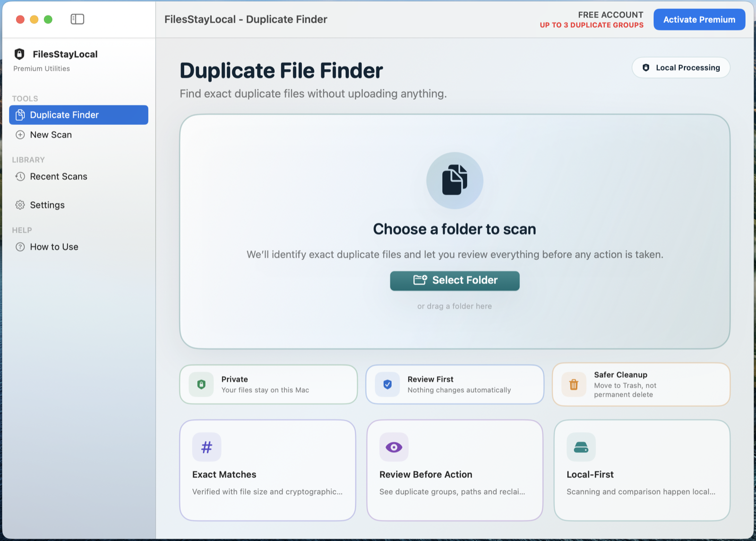This screenshot has height=541, width=756.
Task: Start a New Scan from sidebar
Action: click(78, 135)
